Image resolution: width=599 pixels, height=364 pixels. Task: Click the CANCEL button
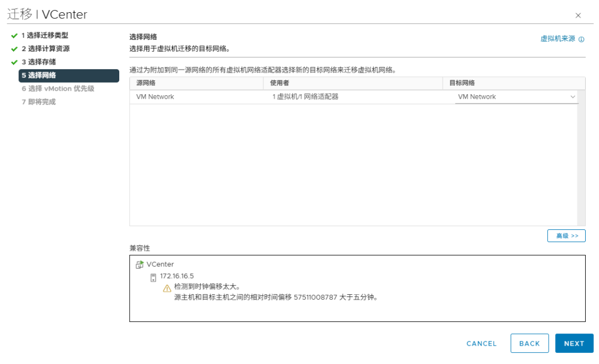pos(481,344)
